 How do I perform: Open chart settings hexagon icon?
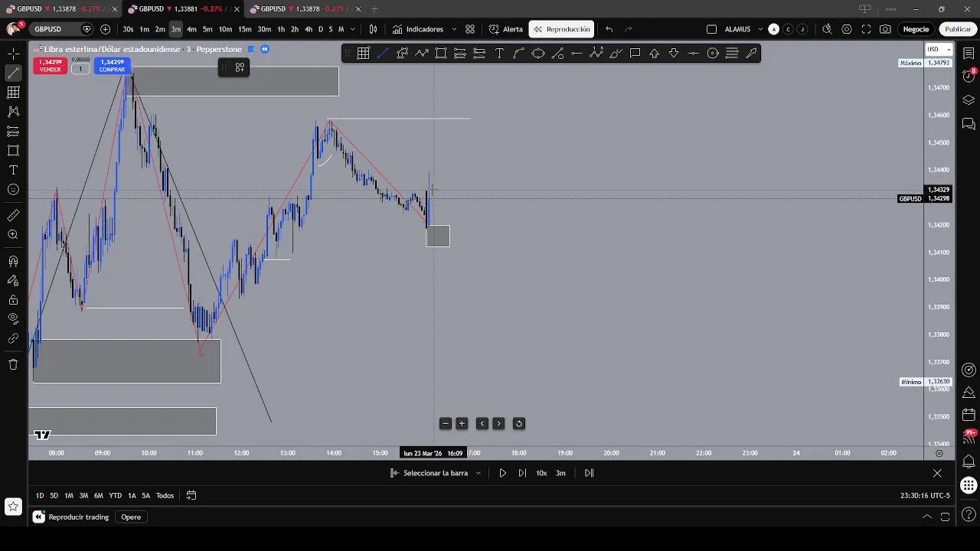847,29
